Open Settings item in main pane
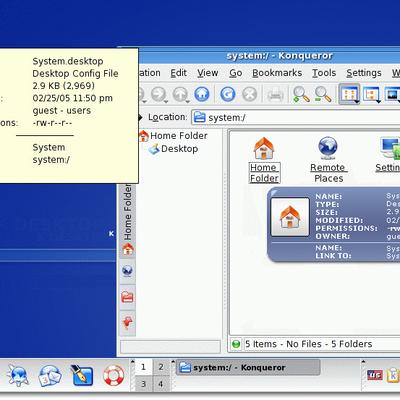 389,155
